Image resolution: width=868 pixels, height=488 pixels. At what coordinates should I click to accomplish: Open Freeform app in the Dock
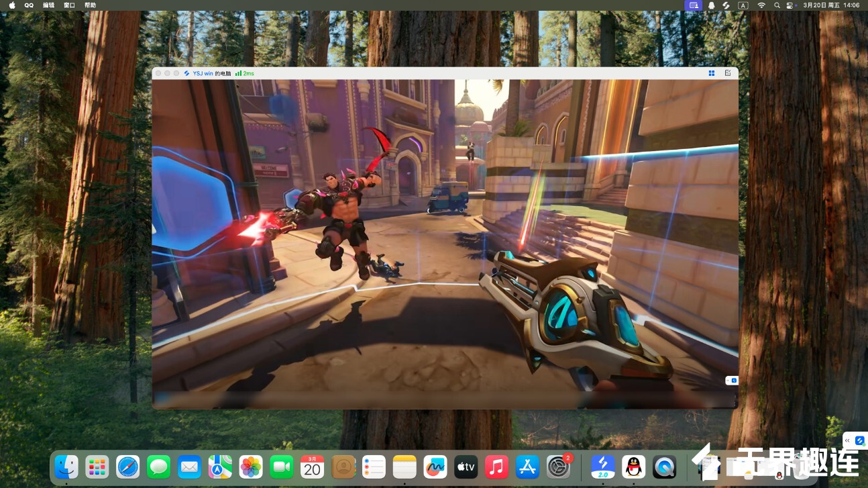[x=435, y=467]
